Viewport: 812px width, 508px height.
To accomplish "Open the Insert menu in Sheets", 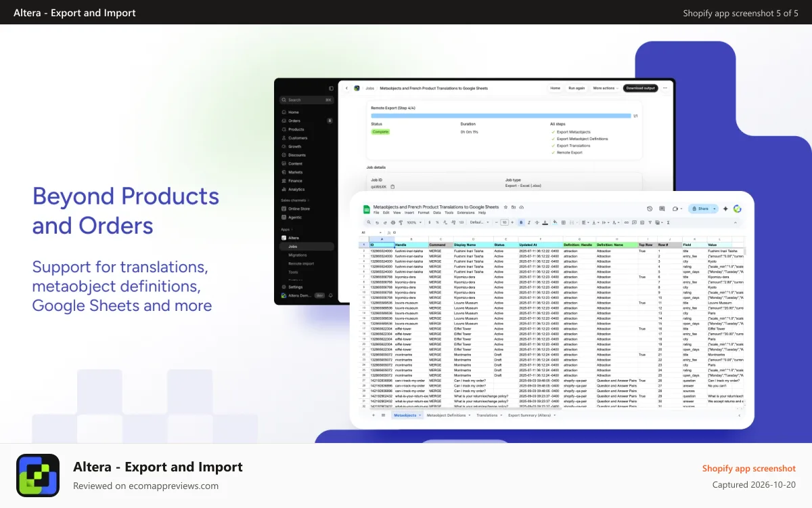I will 409,213.
